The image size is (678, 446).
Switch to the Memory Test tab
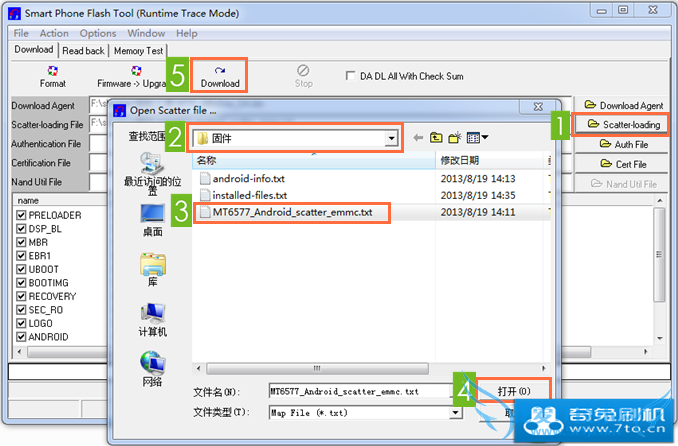click(x=138, y=51)
